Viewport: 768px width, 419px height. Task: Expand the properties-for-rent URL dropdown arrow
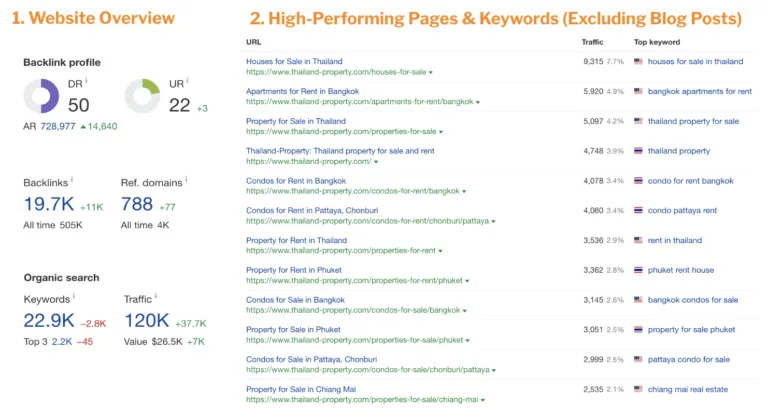coord(440,251)
